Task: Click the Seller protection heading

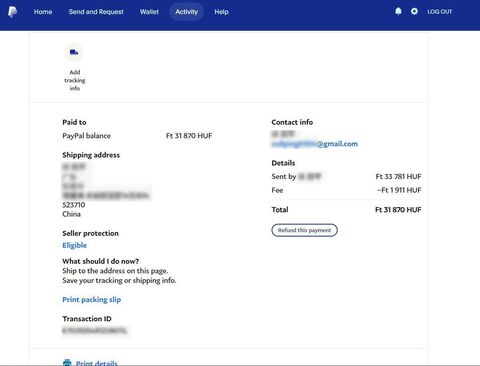Action: 90,233
